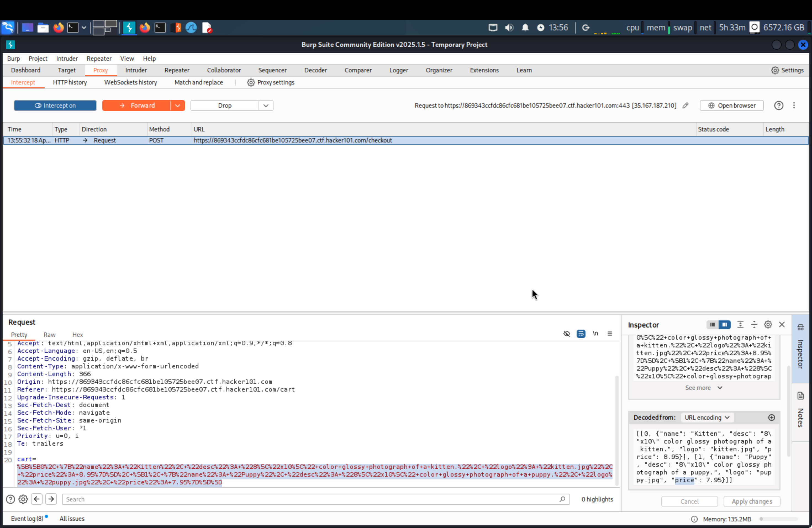Screen dimensions: 812x528
Task: Select Inspector single-column layout icon
Action: click(712, 324)
